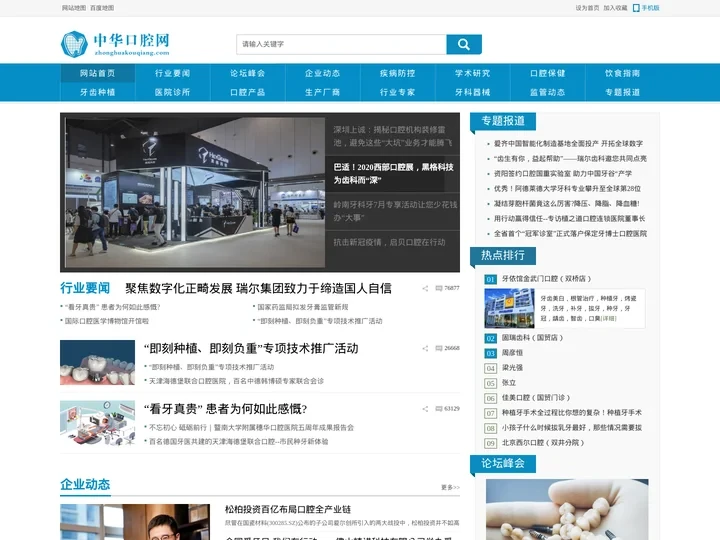Click rank badge 02 next to 固瑞齿科

click(x=490, y=338)
